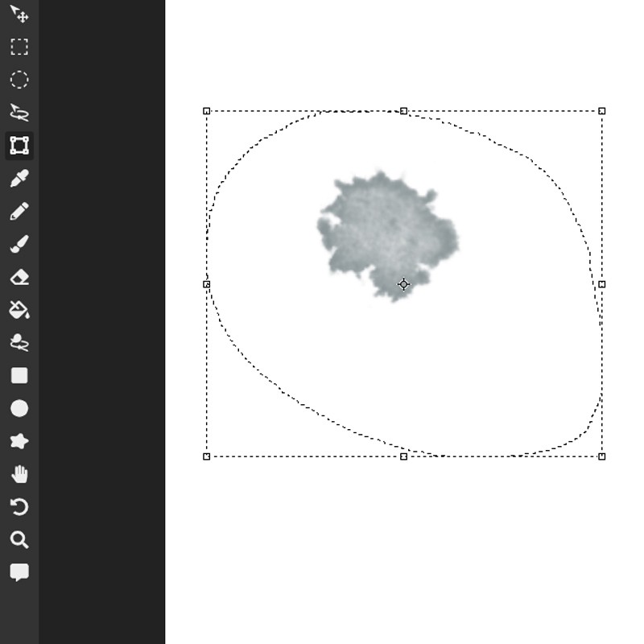Click the Transform tool in toolbar
The width and height of the screenshot is (644, 644).
pyautogui.click(x=19, y=146)
